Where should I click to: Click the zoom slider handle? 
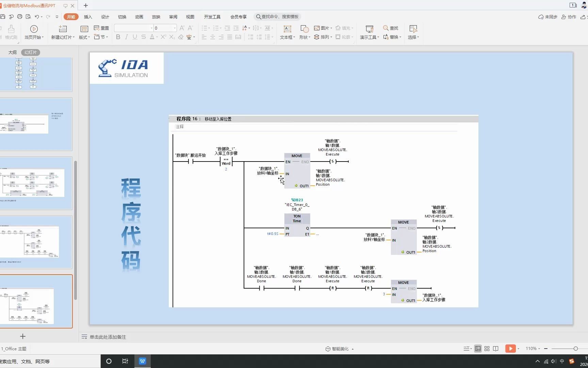pyautogui.click(x=576, y=349)
